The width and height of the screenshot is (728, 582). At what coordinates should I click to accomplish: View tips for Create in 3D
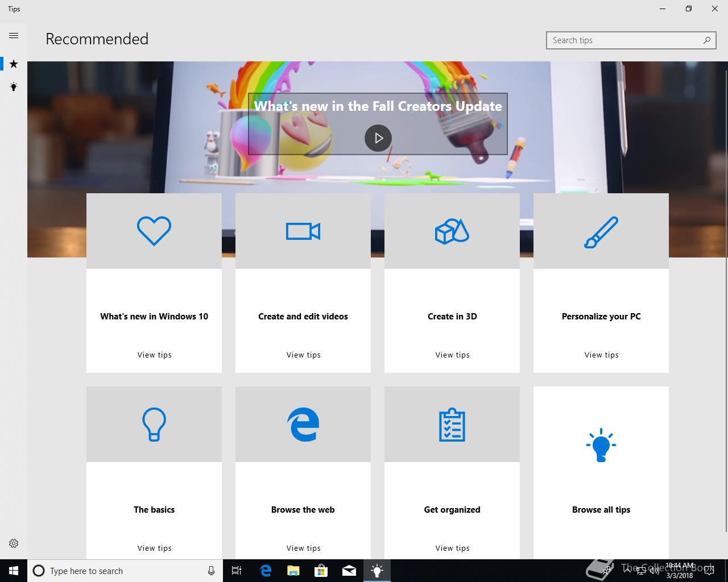click(x=452, y=355)
